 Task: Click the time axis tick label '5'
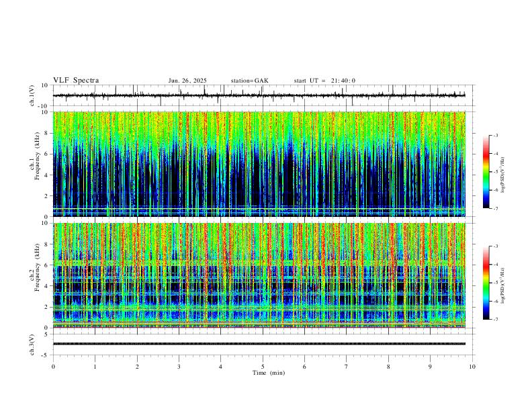(x=263, y=367)
